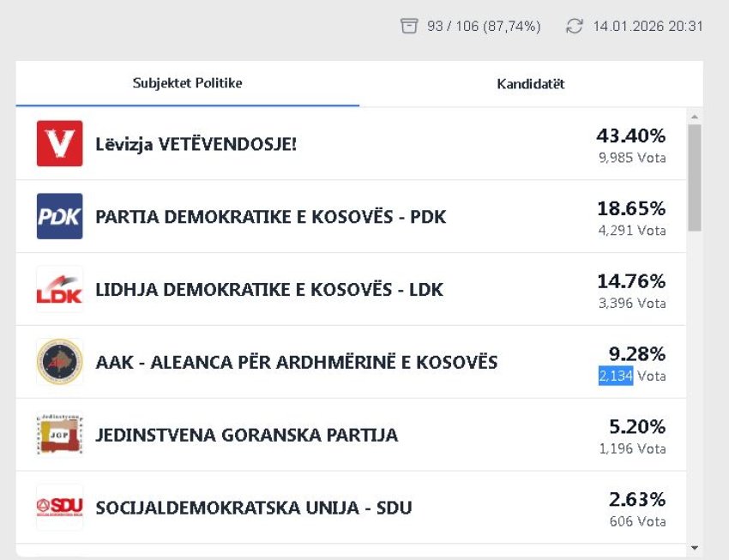Image resolution: width=729 pixels, height=560 pixels.
Task: Click the ballot box counted icon
Action: pyautogui.click(x=409, y=27)
